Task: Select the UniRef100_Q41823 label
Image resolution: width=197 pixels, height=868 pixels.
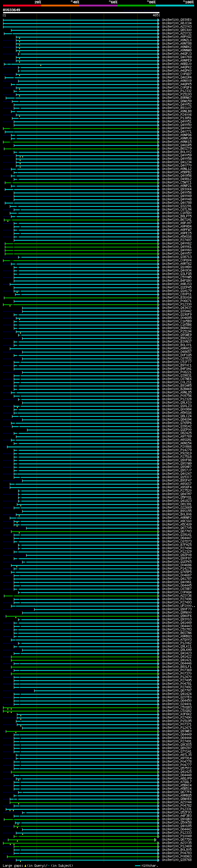Action: (176, 501)
